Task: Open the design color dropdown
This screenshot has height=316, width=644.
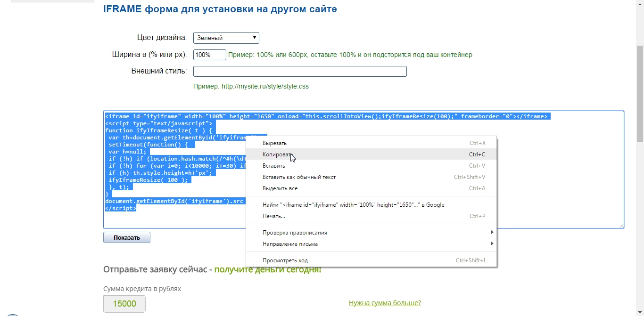Action: [x=226, y=38]
